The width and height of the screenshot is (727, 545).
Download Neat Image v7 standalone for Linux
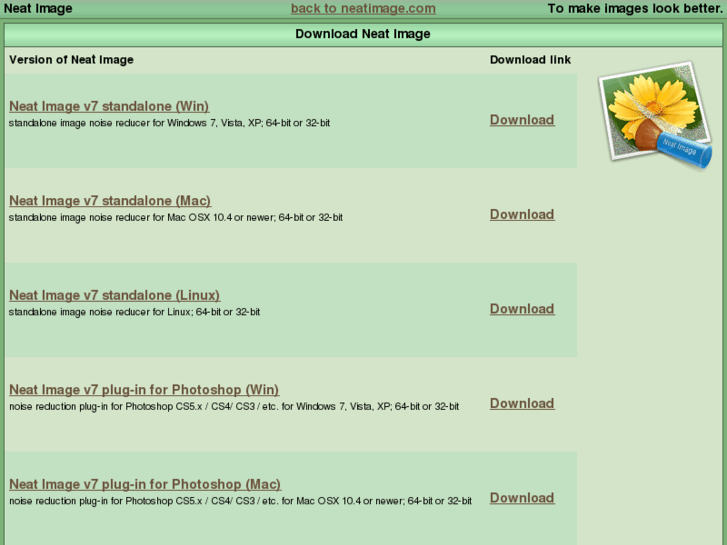(522, 309)
